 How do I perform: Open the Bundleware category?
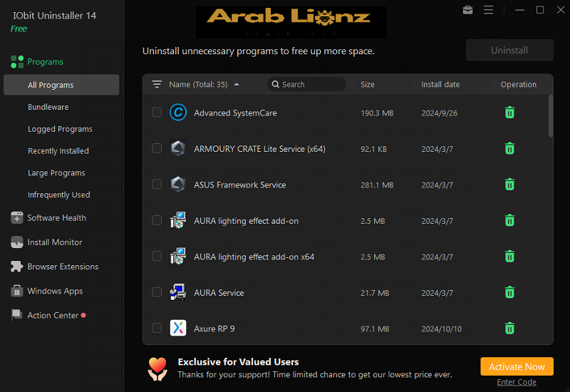[48, 107]
